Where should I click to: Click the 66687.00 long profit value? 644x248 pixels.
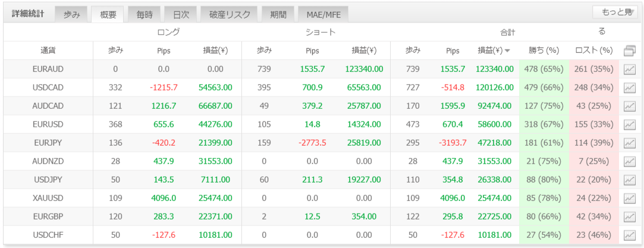pyautogui.click(x=215, y=106)
